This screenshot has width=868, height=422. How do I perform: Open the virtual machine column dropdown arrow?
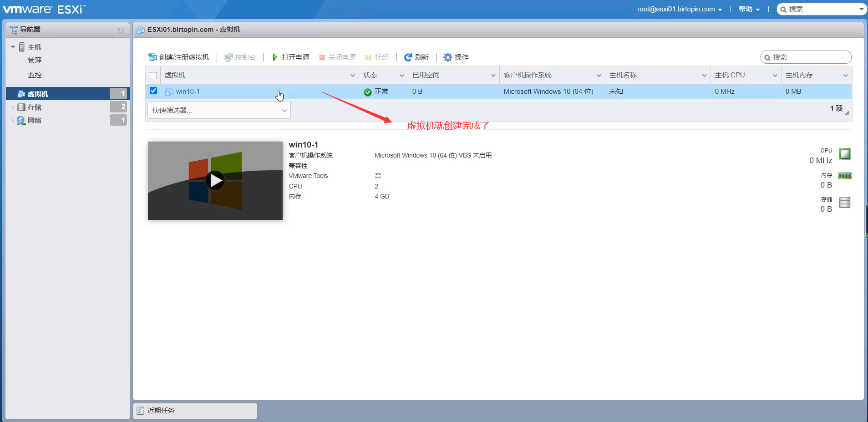pos(352,76)
